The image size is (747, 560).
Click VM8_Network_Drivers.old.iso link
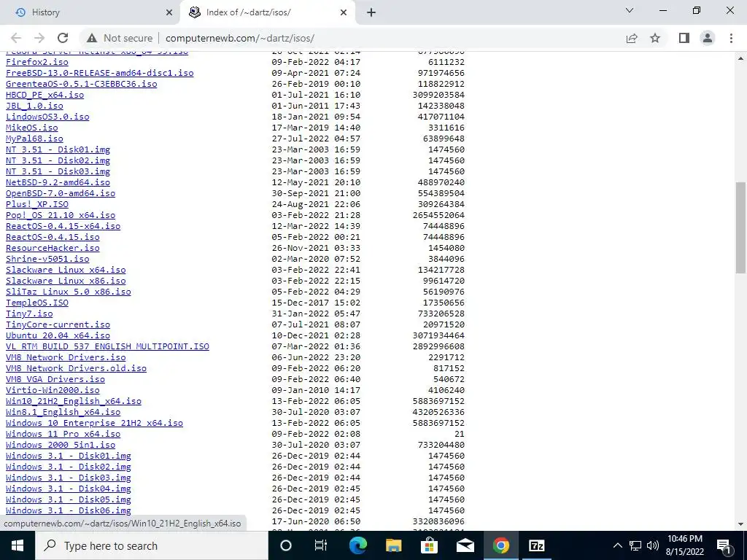pyautogui.click(x=76, y=368)
